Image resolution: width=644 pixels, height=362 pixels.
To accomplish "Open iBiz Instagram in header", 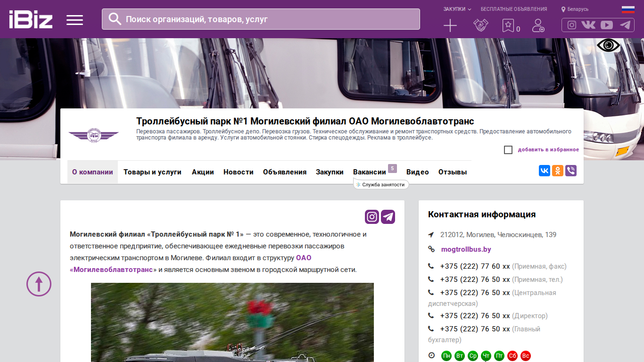I will [x=572, y=25].
